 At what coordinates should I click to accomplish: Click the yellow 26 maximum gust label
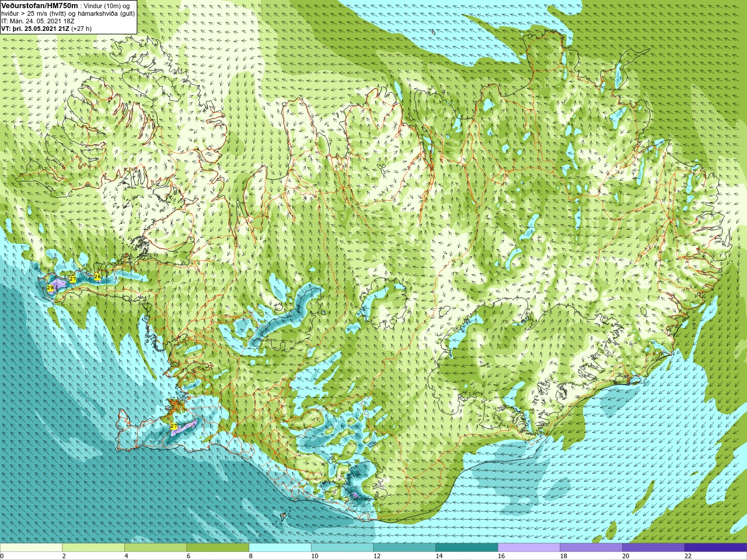[x=97, y=276]
